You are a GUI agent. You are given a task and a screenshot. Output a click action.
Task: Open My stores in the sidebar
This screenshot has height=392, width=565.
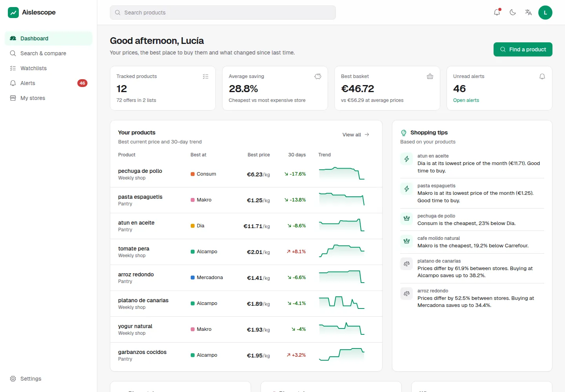(x=49, y=98)
